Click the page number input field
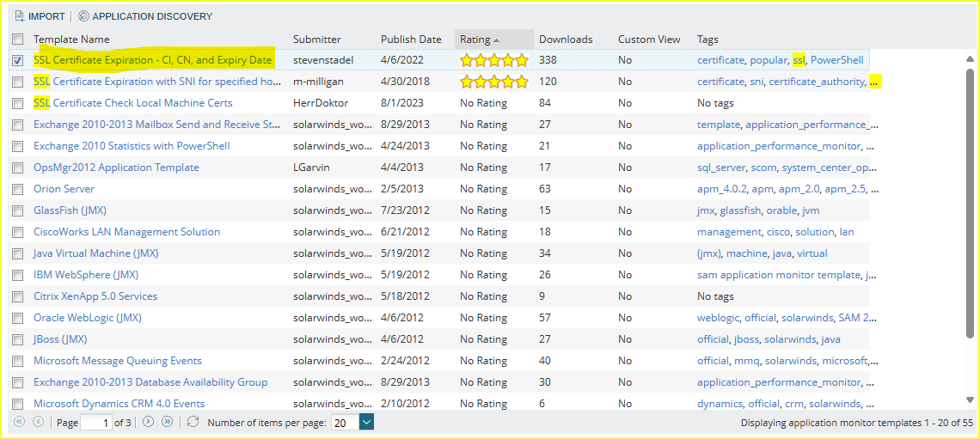 click(x=96, y=423)
